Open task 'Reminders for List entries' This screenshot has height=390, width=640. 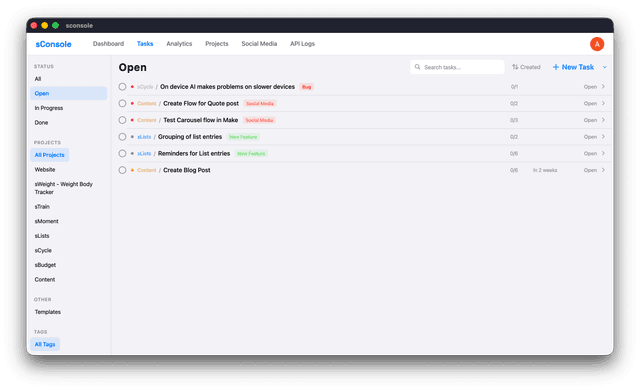point(194,154)
